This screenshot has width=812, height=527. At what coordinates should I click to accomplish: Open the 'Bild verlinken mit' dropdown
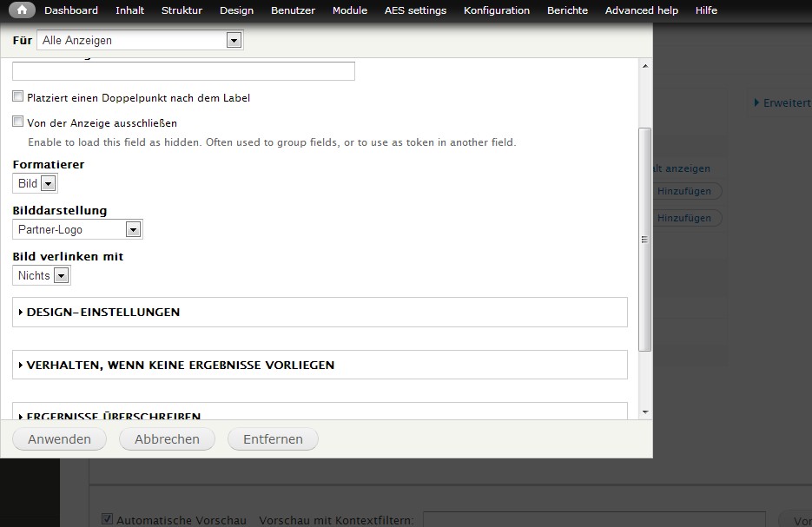pos(42,275)
